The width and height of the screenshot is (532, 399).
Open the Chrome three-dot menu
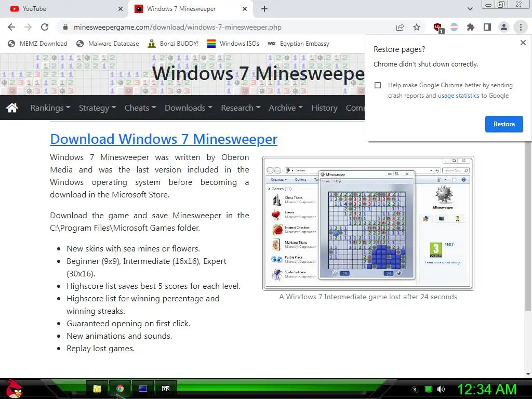click(x=521, y=27)
